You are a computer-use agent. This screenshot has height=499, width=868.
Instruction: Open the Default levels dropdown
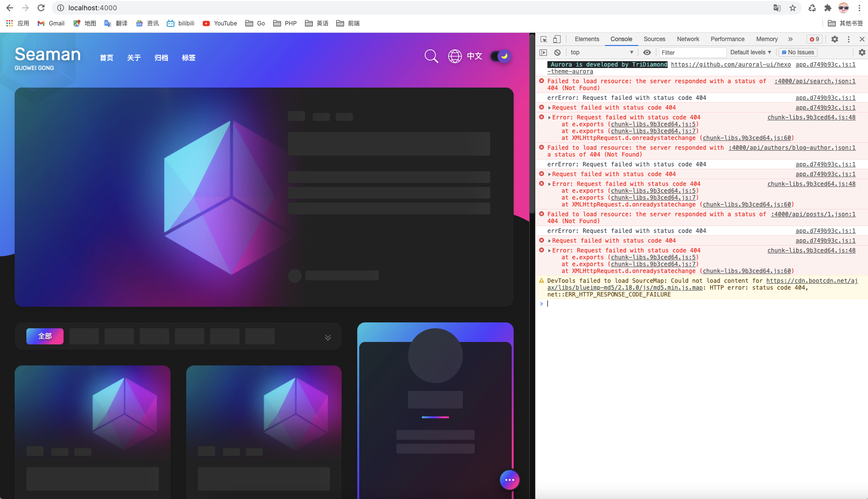[750, 52]
